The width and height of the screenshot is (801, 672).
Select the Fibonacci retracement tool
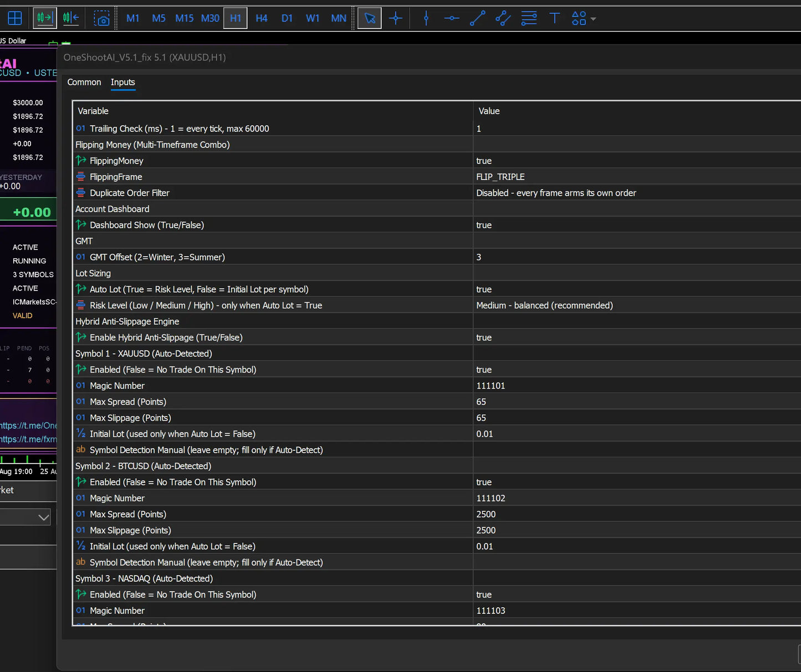[529, 18]
